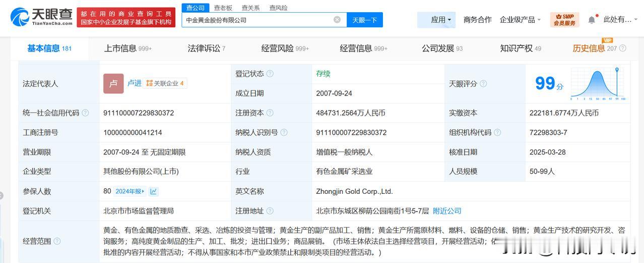Click the help icon next to 注册地址
Viewport: 644px width, 263px height.
pyautogui.click(x=270, y=211)
